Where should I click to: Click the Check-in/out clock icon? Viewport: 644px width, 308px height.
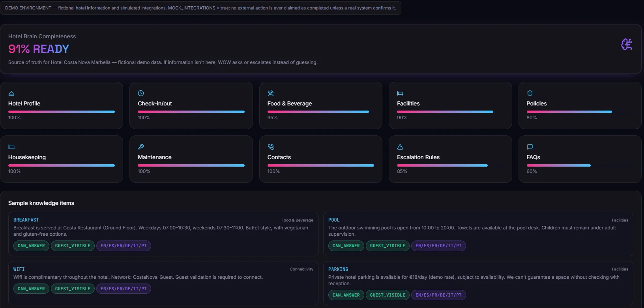(x=141, y=93)
